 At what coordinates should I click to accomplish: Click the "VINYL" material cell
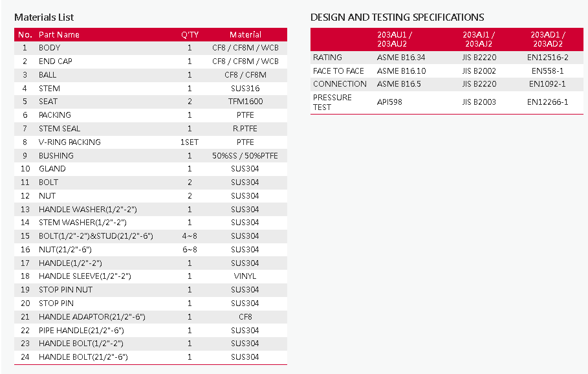pos(245,276)
